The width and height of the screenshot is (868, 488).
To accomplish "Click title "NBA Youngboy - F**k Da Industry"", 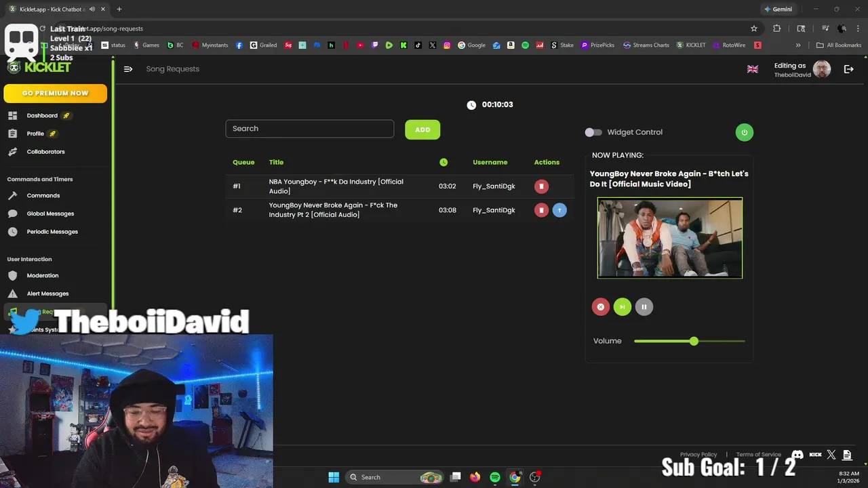I will tap(336, 186).
